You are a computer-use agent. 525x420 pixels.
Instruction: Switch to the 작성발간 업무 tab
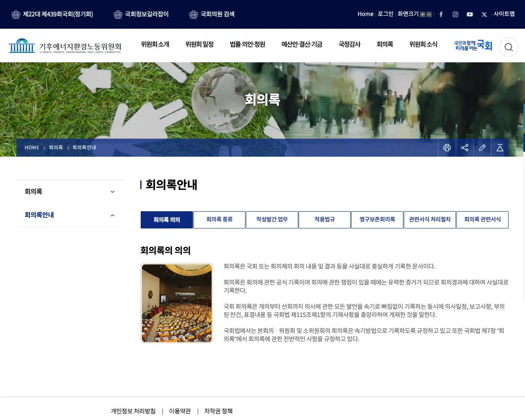[272, 220]
